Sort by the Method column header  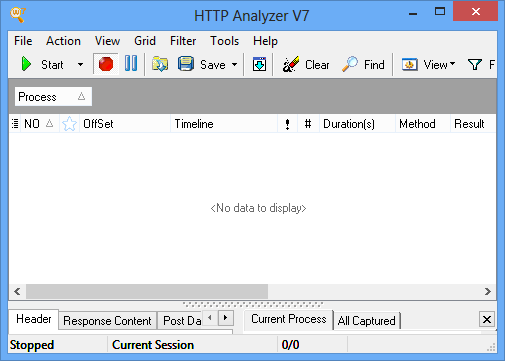pyautogui.click(x=423, y=124)
